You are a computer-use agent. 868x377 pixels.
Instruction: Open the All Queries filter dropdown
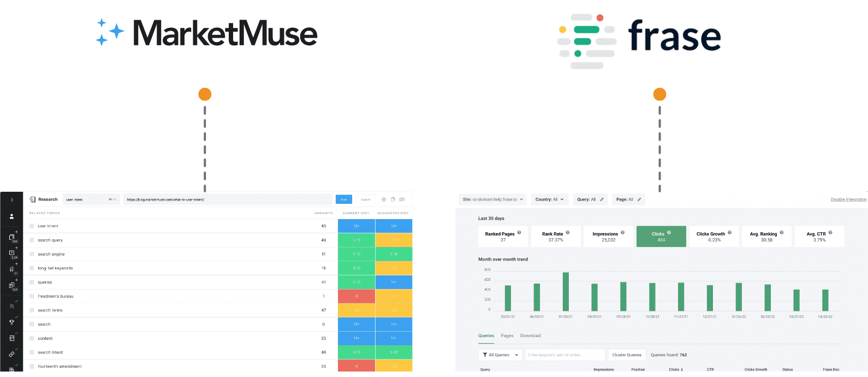(x=500, y=355)
